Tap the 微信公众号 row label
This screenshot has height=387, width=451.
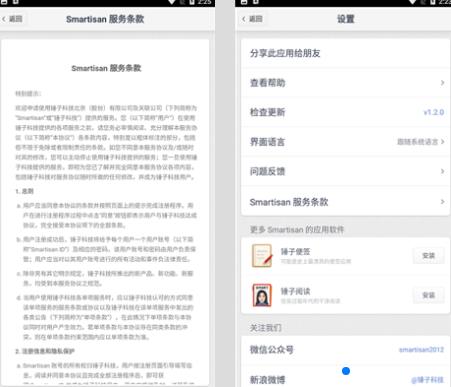coord(272,350)
